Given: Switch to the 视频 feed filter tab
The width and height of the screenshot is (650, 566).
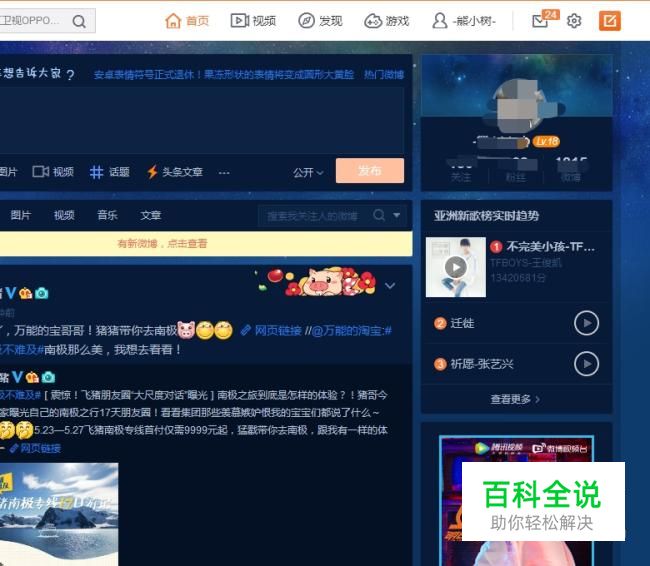Looking at the screenshot, I should point(64,215).
